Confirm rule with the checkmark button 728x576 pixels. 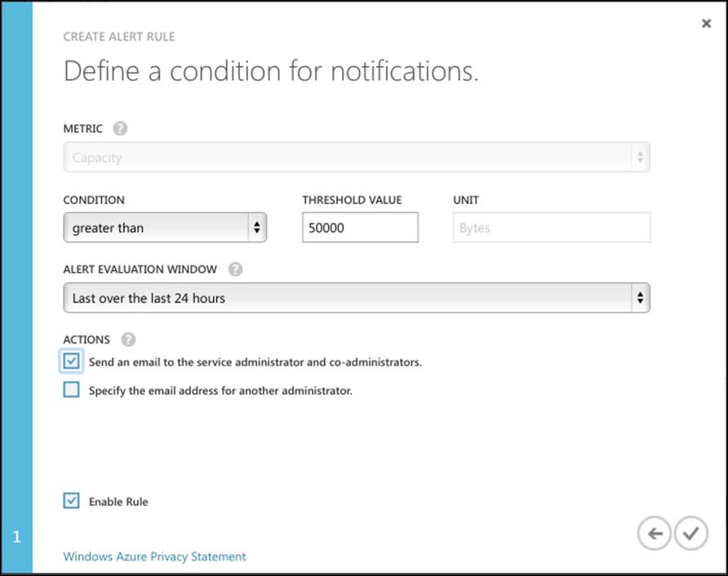pyautogui.click(x=690, y=534)
